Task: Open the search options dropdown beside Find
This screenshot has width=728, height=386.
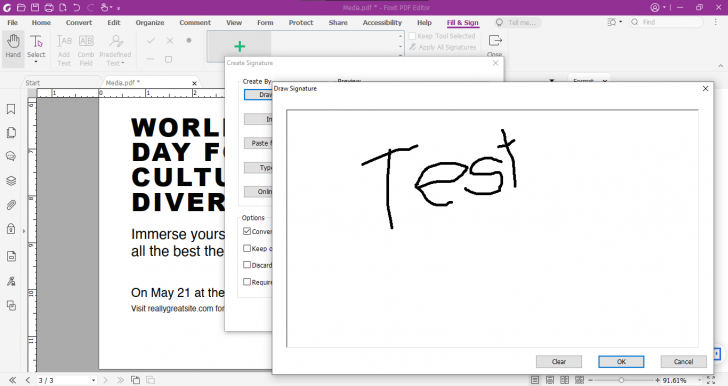Action: tap(620, 22)
